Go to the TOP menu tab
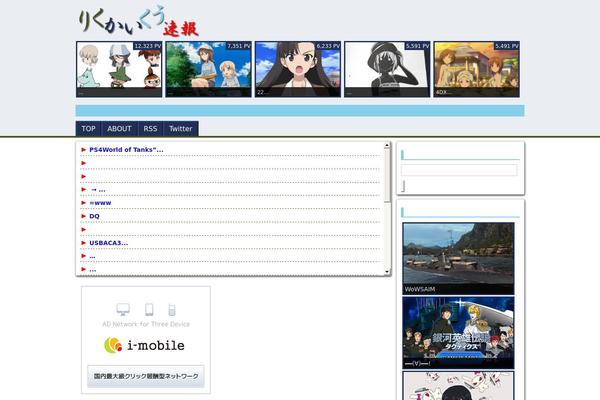The height and width of the screenshot is (400, 600). [x=88, y=129]
